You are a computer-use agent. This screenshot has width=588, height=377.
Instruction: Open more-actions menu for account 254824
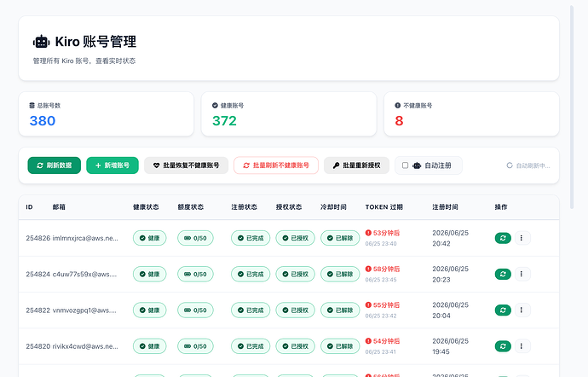point(522,274)
